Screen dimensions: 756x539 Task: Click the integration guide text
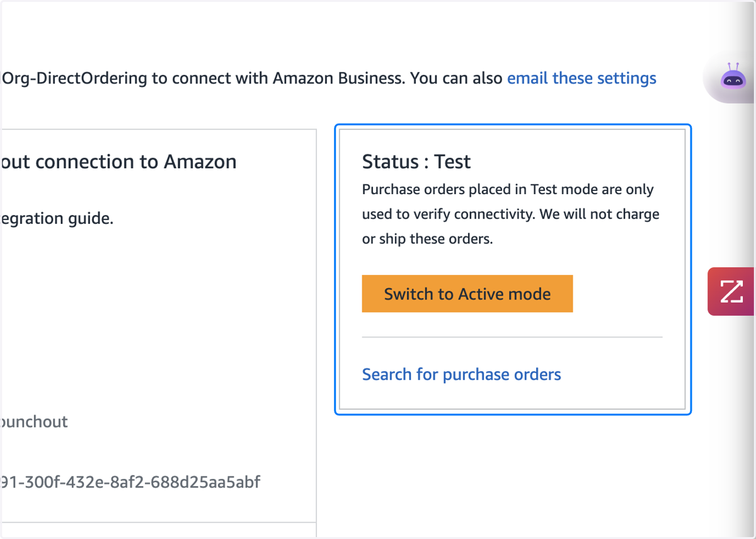coord(57,219)
